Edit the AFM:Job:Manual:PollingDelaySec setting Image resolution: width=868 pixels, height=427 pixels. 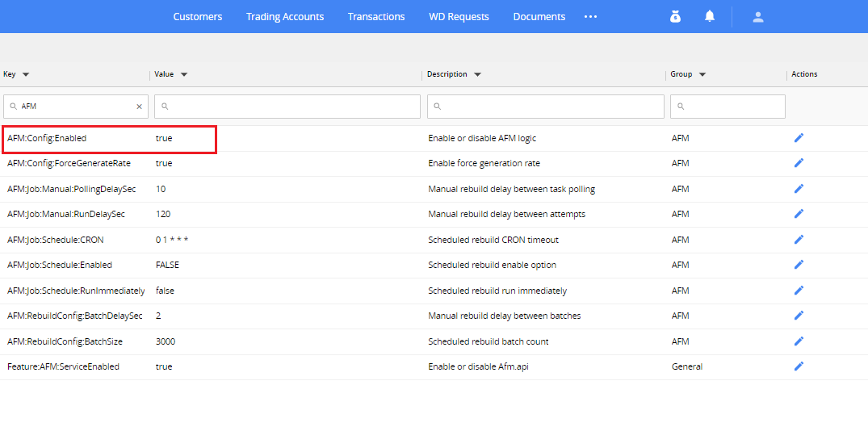click(799, 189)
